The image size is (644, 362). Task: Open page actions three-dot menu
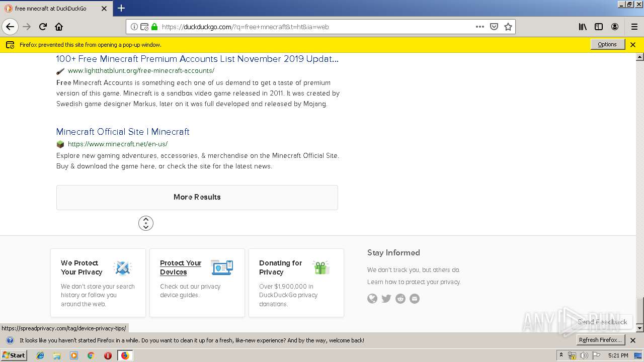coord(480,27)
